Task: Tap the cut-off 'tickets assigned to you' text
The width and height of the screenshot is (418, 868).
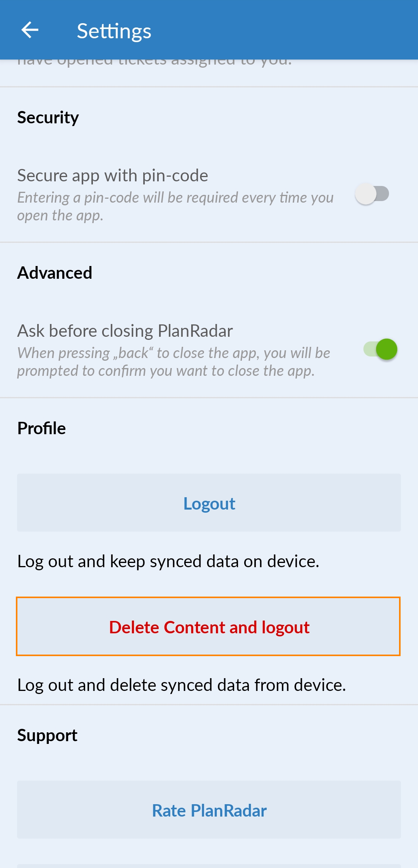Action: click(154, 62)
